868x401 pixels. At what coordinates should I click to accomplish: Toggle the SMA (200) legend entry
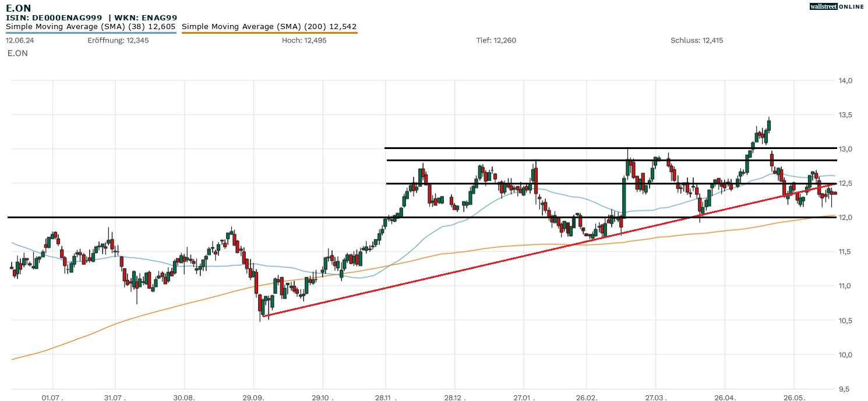[x=269, y=26]
